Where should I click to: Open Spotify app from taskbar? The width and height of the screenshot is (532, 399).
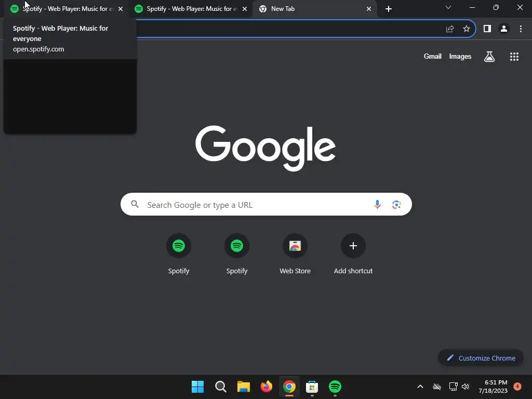(x=335, y=387)
